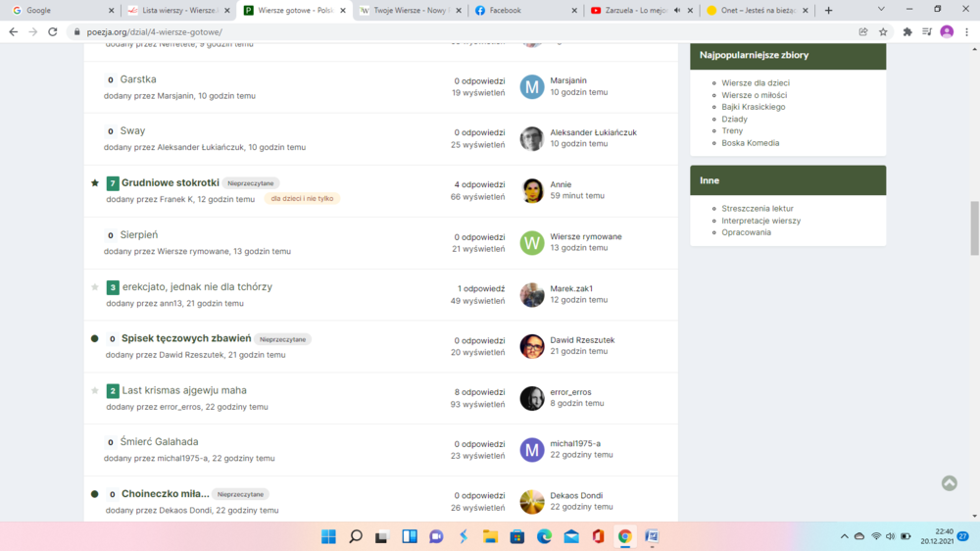Bookmark this page with the star icon
Viewport: 980px width, 551px height.
[x=883, y=31]
